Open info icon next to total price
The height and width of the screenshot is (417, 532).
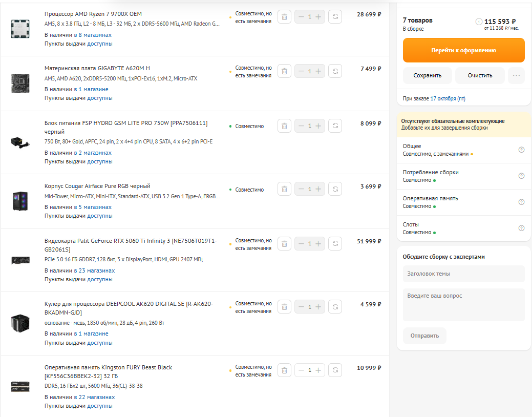pyautogui.click(x=479, y=22)
